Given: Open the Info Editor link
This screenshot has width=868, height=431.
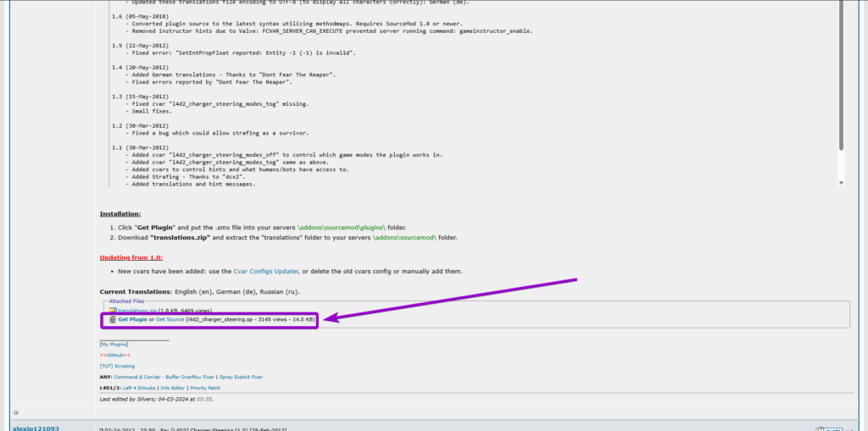Looking at the screenshot, I should (x=173, y=389).
